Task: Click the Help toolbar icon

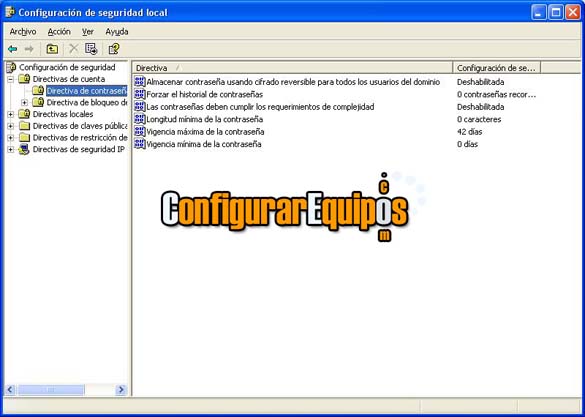Action: (x=114, y=48)
